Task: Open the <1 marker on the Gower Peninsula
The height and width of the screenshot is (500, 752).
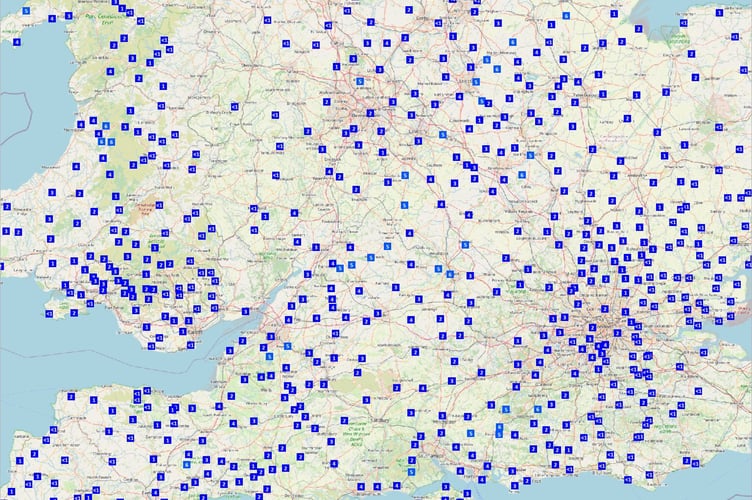Action: coord(49,314)
